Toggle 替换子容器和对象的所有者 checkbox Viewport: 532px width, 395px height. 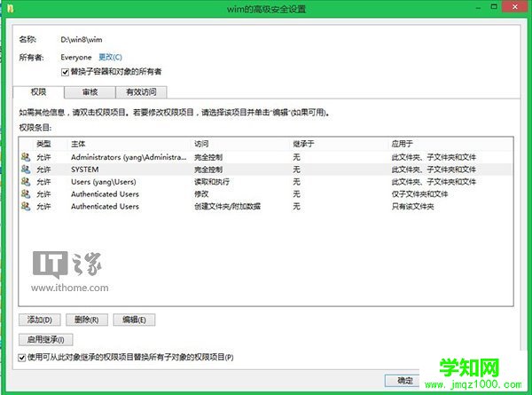pyautogui.click(x=65, y=72)
